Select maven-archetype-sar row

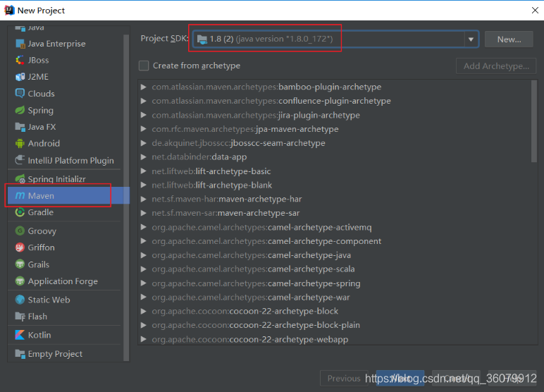pyautogui.click(x=335, y=213)
